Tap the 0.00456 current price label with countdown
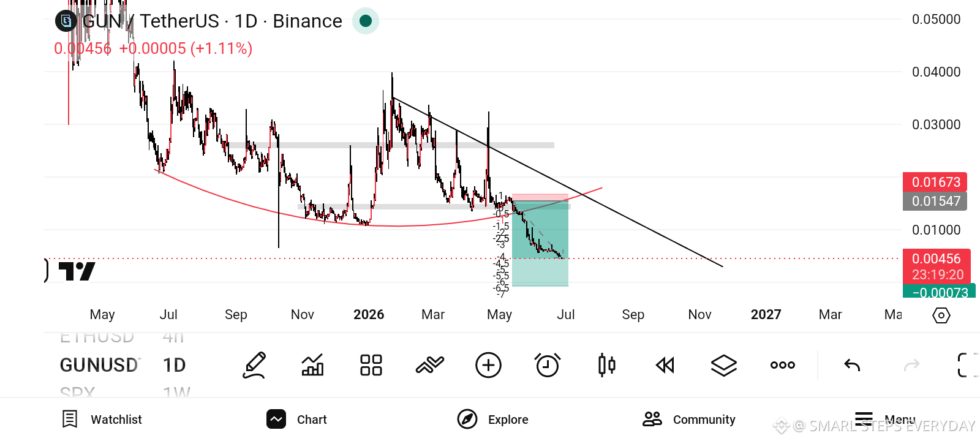The width and height of the screenshot is (980, 441). [937, 266]
